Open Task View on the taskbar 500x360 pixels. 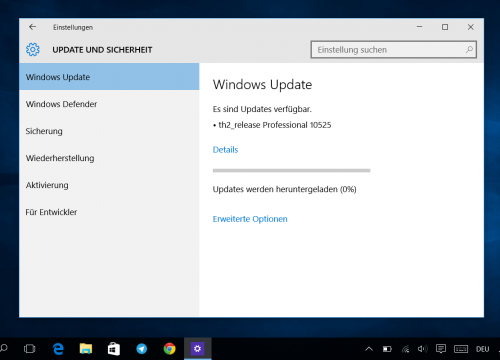tap(30, 349)
